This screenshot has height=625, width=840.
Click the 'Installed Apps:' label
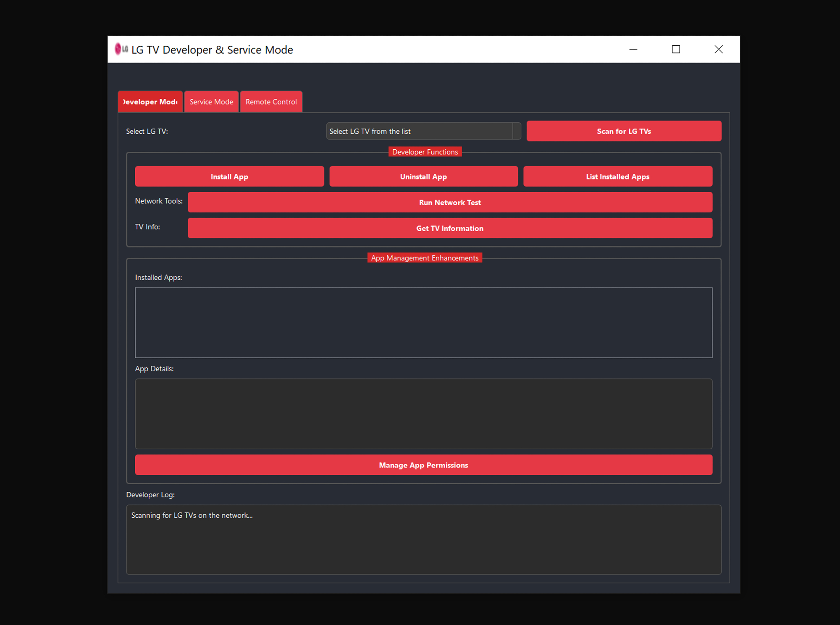[158, 277]
